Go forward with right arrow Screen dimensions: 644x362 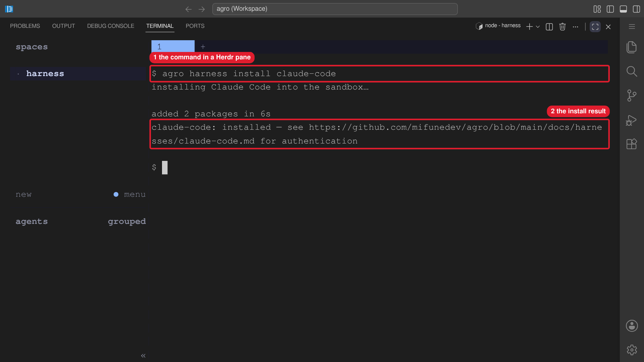tap(202, 9)
